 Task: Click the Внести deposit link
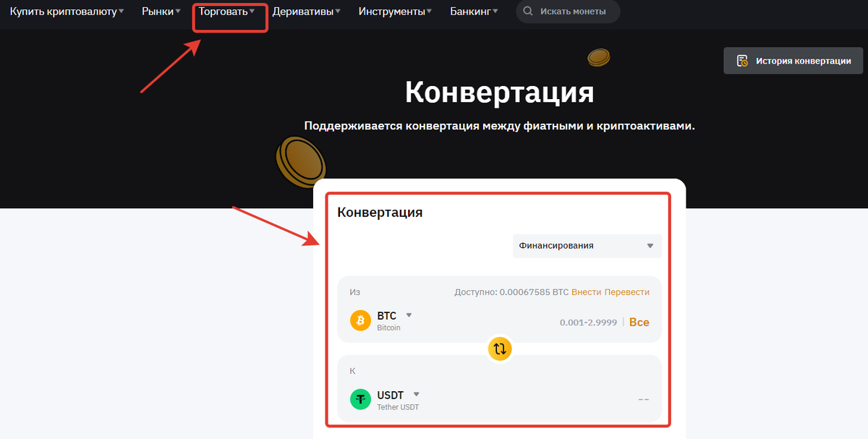point(587,292)
